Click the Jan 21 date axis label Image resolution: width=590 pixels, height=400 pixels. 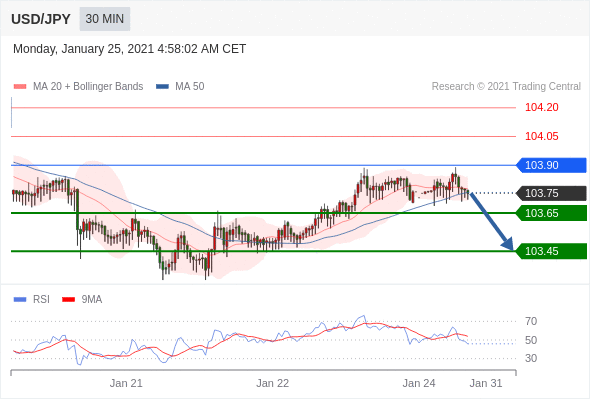click(126, 383)
